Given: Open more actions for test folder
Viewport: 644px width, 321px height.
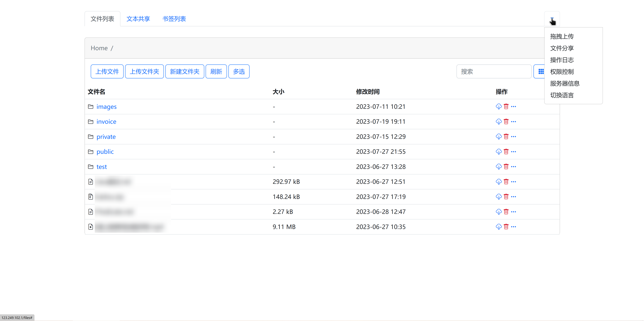Looking at the screenshot, I should 514,167.
